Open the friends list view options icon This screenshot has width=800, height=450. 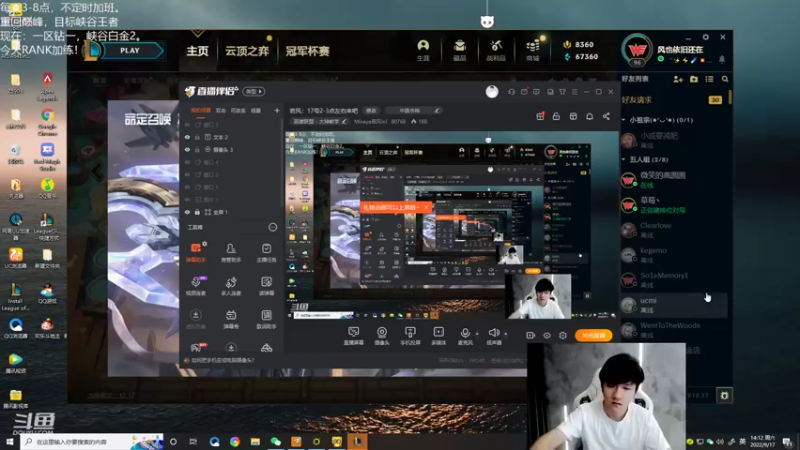(709, 79)
